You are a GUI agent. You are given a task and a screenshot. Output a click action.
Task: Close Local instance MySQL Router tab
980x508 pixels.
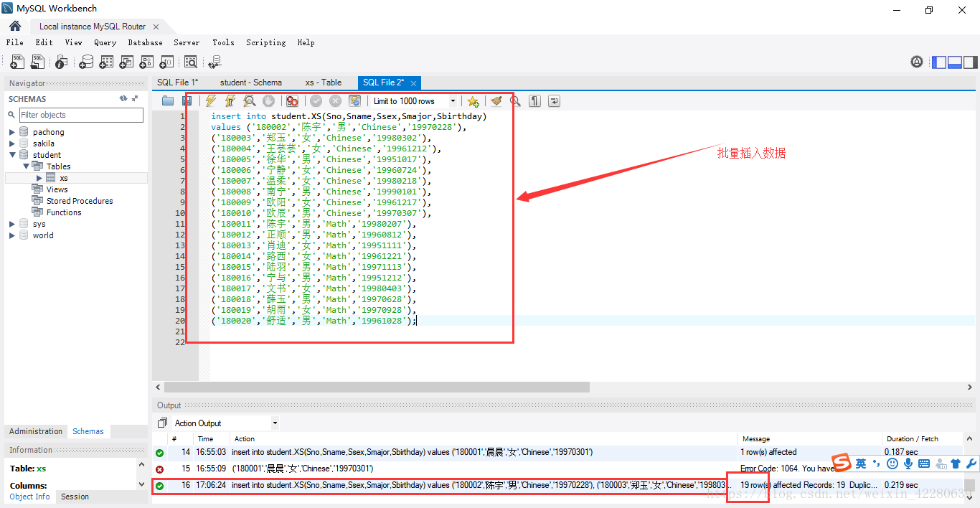(x=156, y=27)
